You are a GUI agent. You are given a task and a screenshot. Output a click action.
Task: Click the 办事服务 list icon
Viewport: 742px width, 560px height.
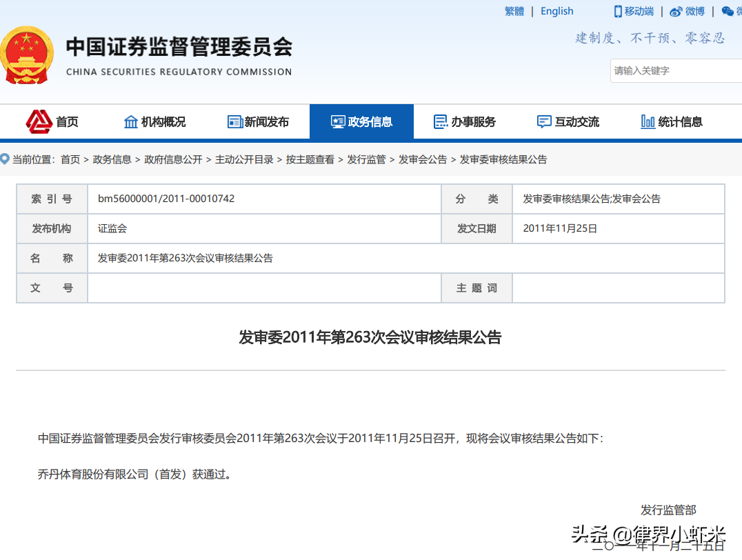pyautogui.click(x=439, y=121)
